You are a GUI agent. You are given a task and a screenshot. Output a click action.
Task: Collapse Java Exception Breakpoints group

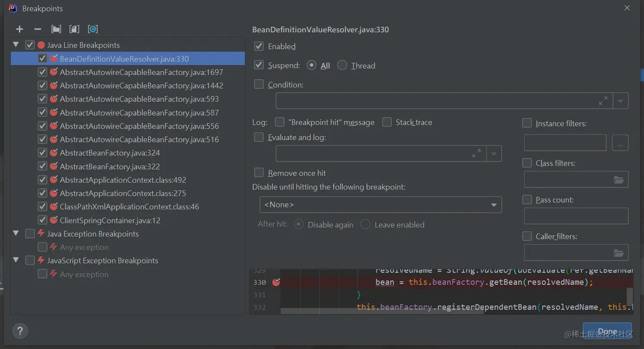(x=16, y=234)
